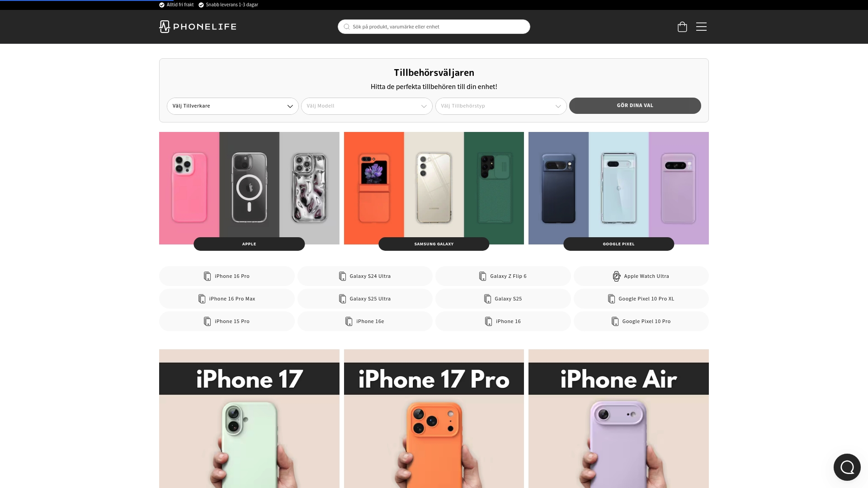Expand the Välj Tillbehörstyp dropdown
Viewport: 868px width, 488px height.
click(501, 106)
